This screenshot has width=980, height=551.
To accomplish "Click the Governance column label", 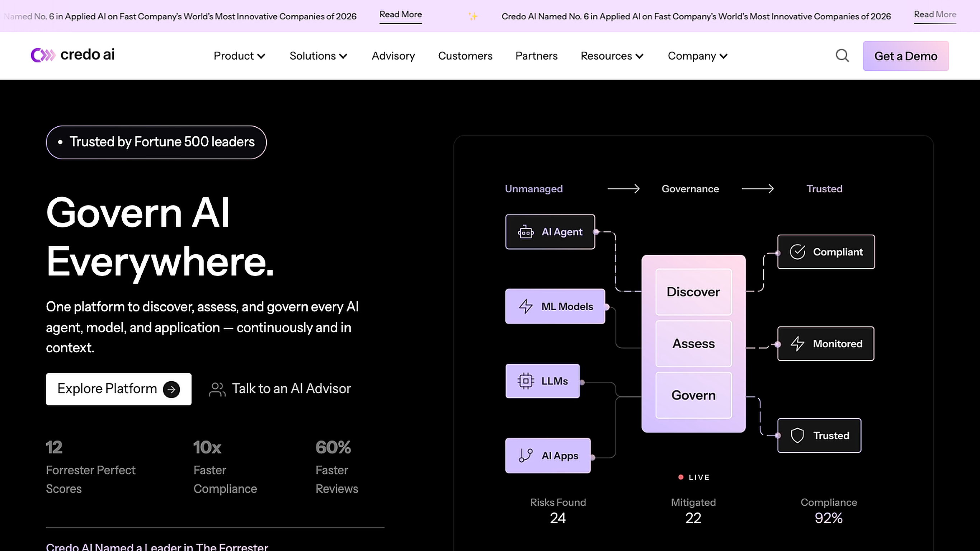I will click(690, 189).
